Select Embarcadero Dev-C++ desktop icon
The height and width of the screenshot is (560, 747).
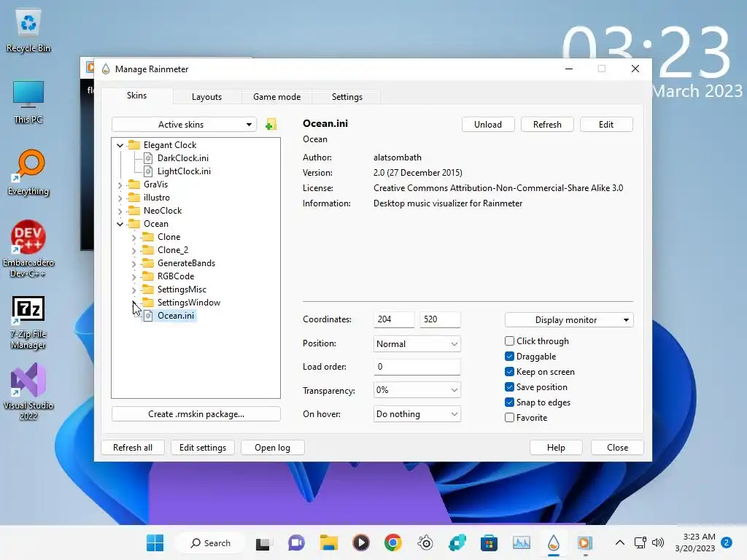click(x=28, y=249)
